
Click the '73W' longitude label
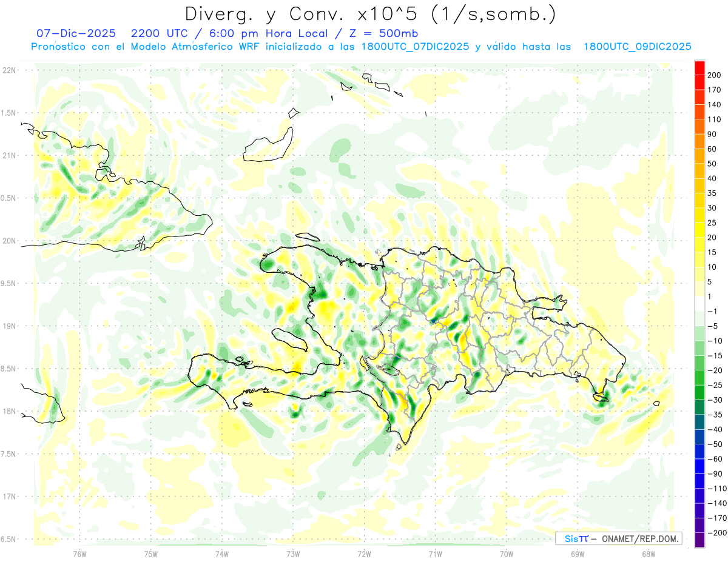pos(293,554)
